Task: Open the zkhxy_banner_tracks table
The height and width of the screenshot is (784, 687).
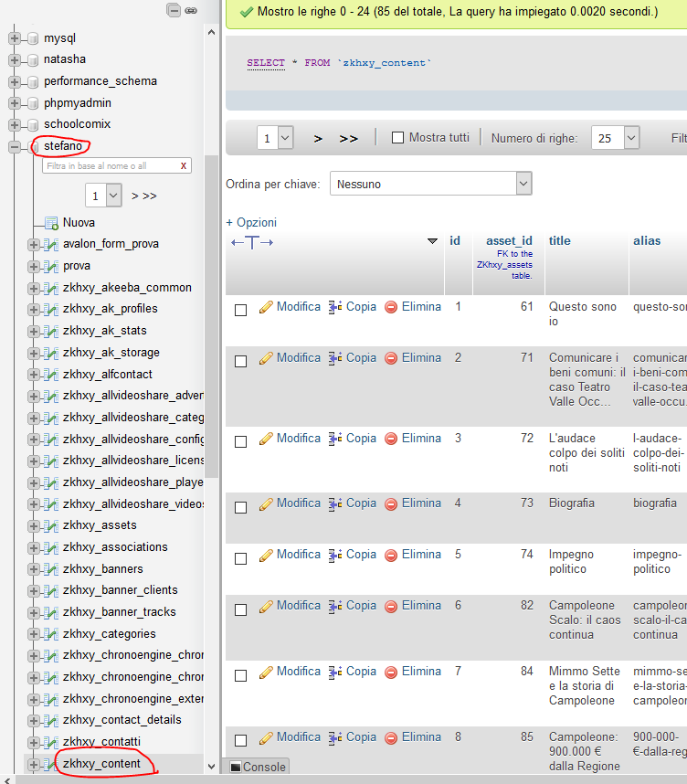Action: pyautogui.click(x=120, y=612)
